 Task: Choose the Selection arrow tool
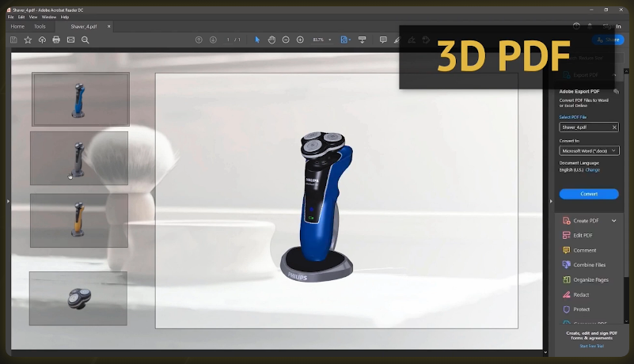click(x=257, y=40)
